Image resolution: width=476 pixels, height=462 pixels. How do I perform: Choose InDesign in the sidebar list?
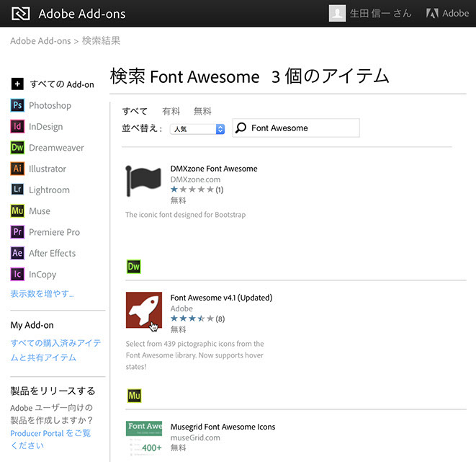coord(46,126)
